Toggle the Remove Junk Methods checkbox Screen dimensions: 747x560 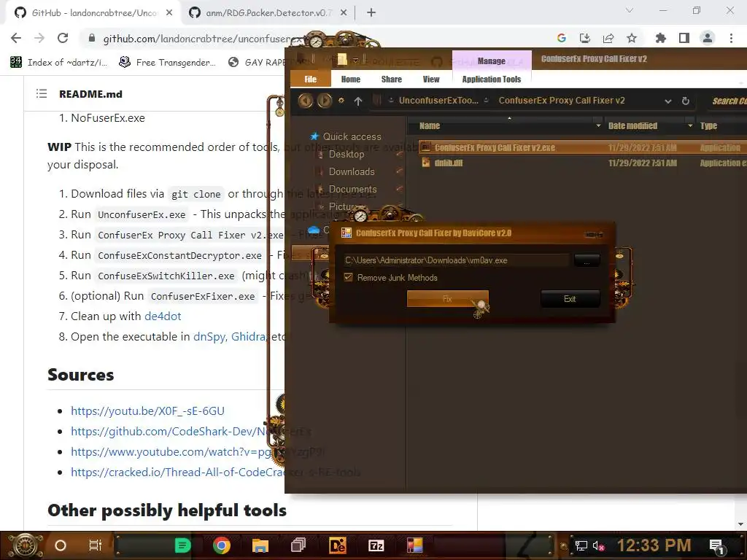click(348, 277)
